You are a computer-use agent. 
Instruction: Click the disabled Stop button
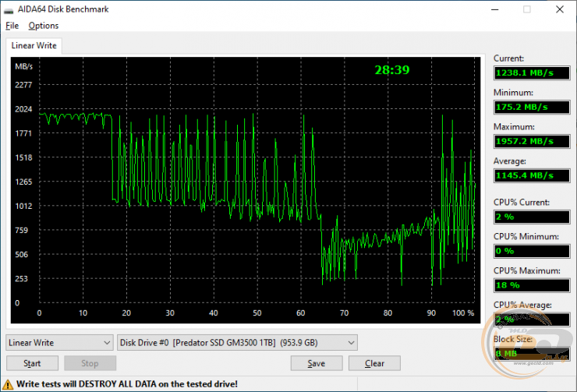pyautogui.click(x=90, y=363)
